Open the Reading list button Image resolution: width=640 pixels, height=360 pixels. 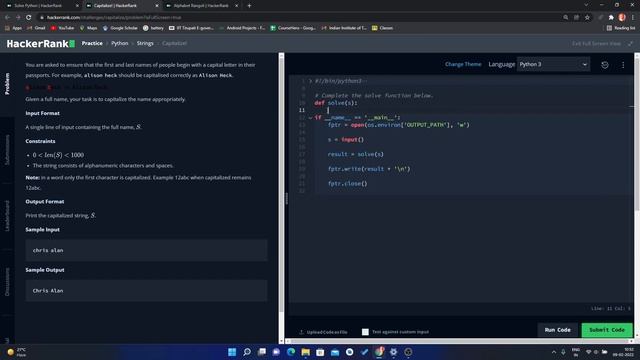click(x=620, y=28)
